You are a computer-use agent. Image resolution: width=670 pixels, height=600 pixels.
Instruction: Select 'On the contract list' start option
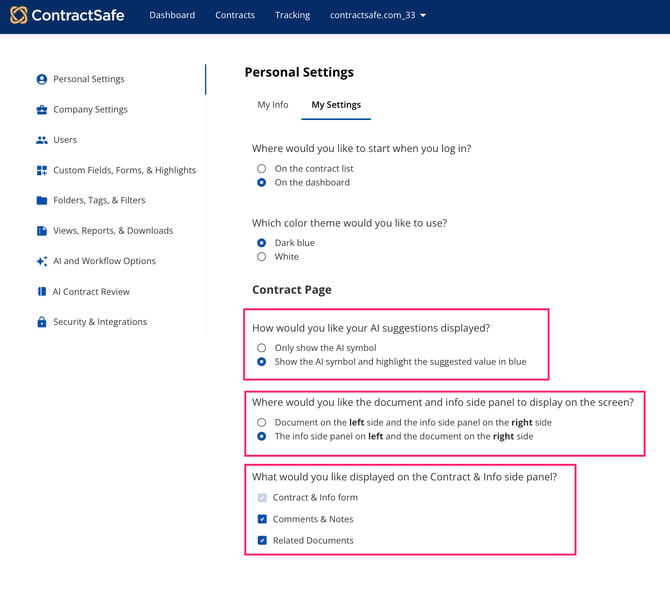point(262,169)
